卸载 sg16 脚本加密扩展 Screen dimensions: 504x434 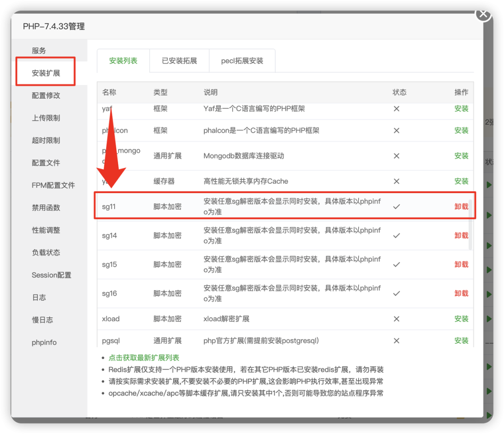click(461, 293)
